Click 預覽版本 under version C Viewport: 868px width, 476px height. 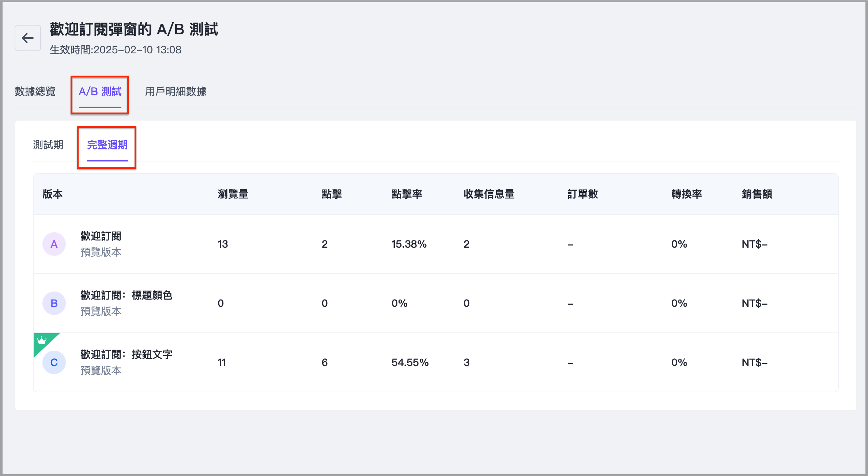(x=101, y=370)
